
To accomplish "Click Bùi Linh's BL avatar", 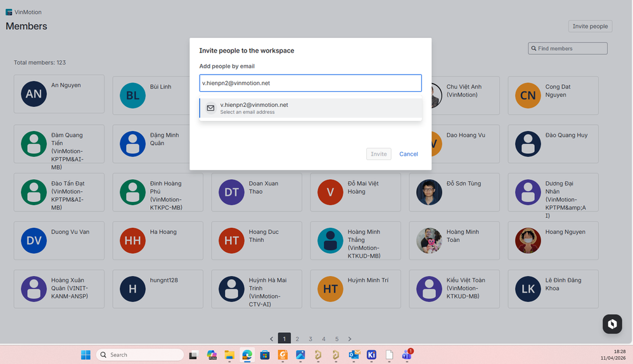I will pyautogui.click(x=133, y=96).
